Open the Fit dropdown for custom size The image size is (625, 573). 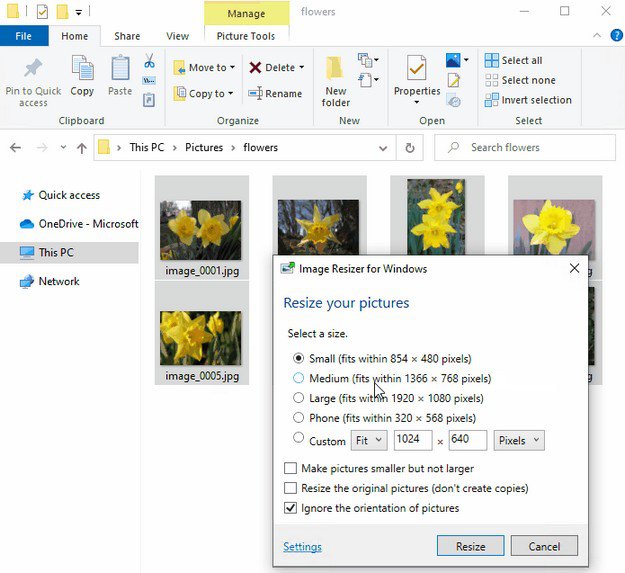(x=367, y=441)
